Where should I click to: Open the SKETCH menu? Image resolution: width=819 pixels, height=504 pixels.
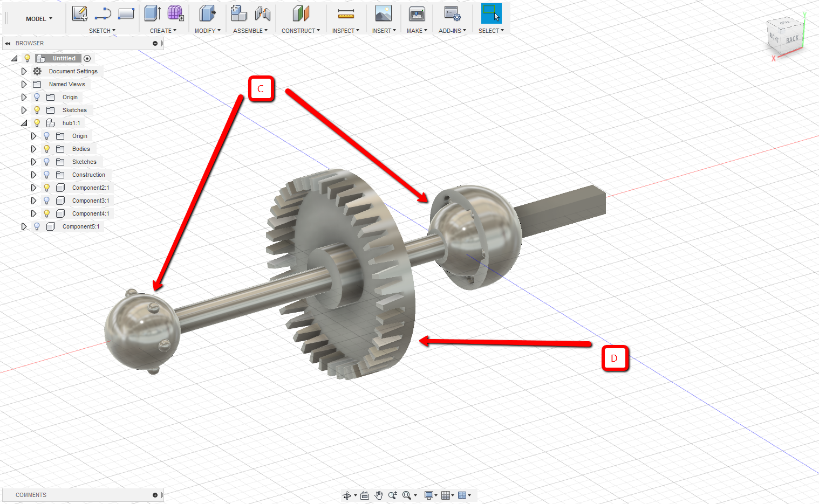(x=102, y=31)
